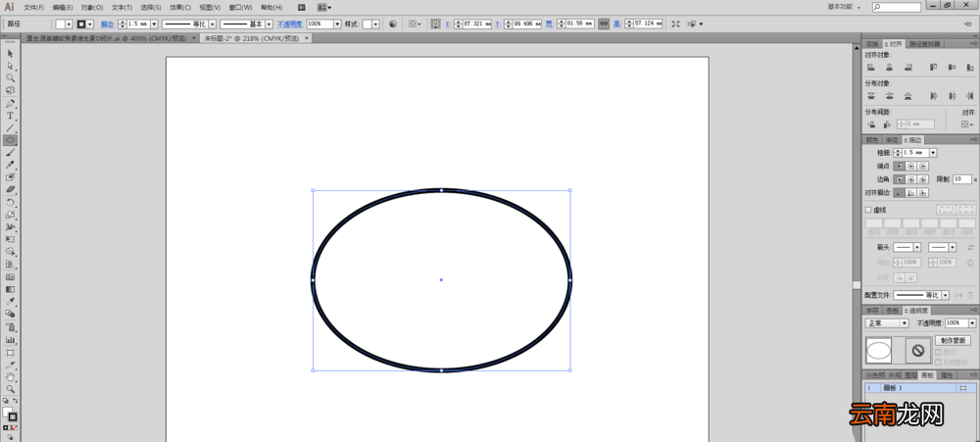Open the 文件(F) menu
This screenshot has height=442, width=980.
pos(33,8)
